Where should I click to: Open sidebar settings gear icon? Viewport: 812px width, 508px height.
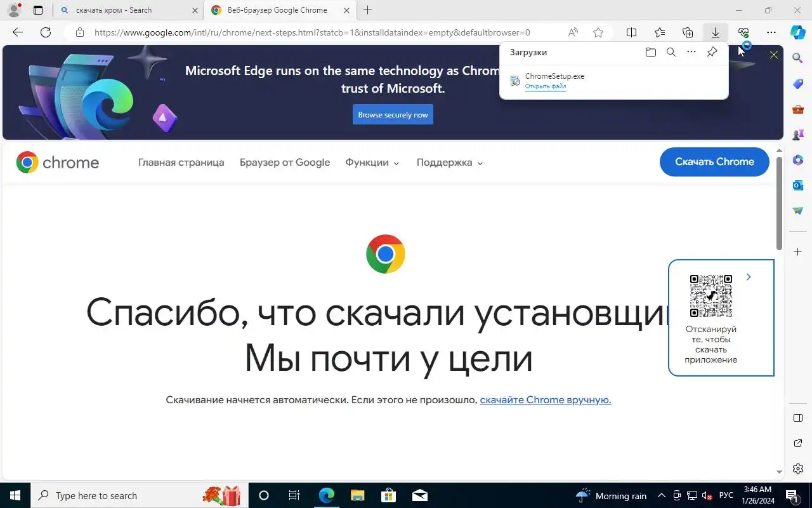(x=798, y=469)
